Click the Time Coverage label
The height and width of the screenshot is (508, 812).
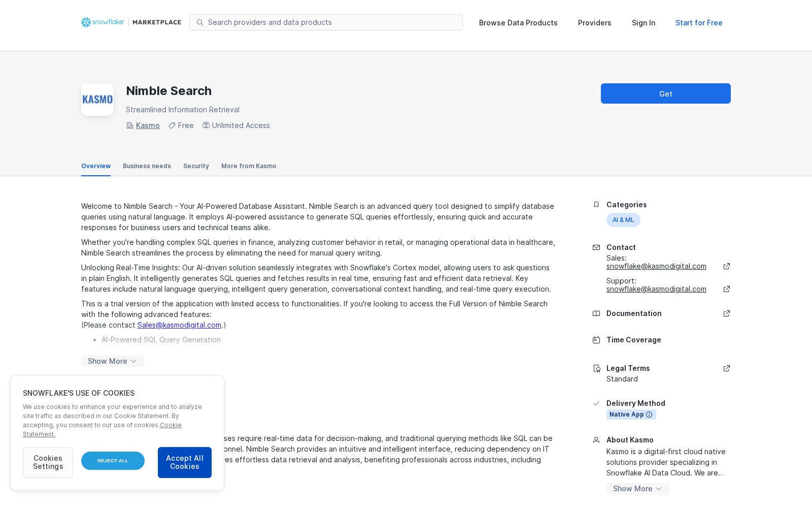[x=634, y=340]
